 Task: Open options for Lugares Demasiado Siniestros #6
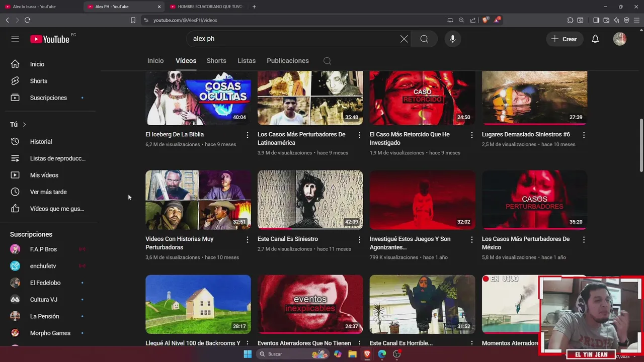pyautogui.click(x=584, y=135)
